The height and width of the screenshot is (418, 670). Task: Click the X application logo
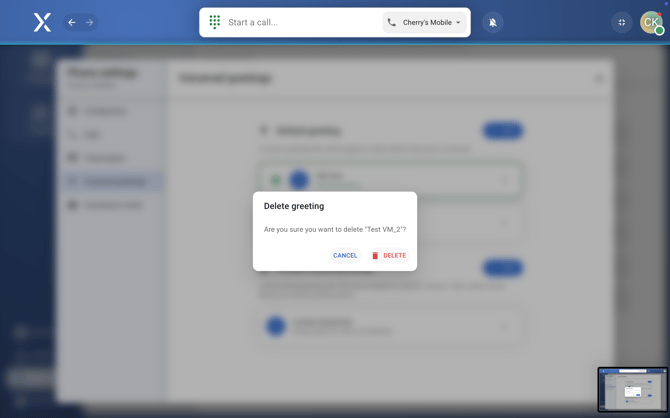(42, 22)
